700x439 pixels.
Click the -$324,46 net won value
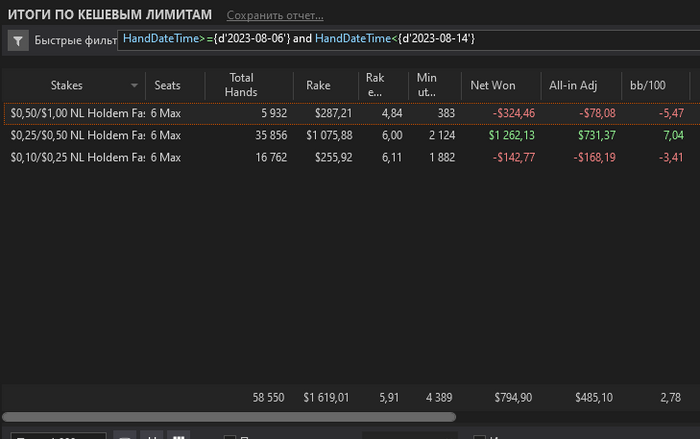pyautogui.click(x=513, y=113)
